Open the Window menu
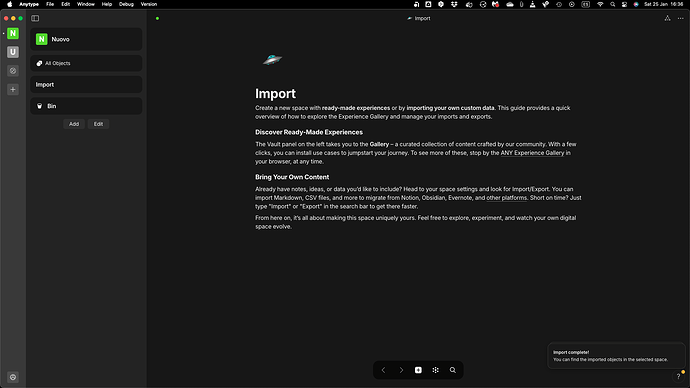 [x=86, y=4]
